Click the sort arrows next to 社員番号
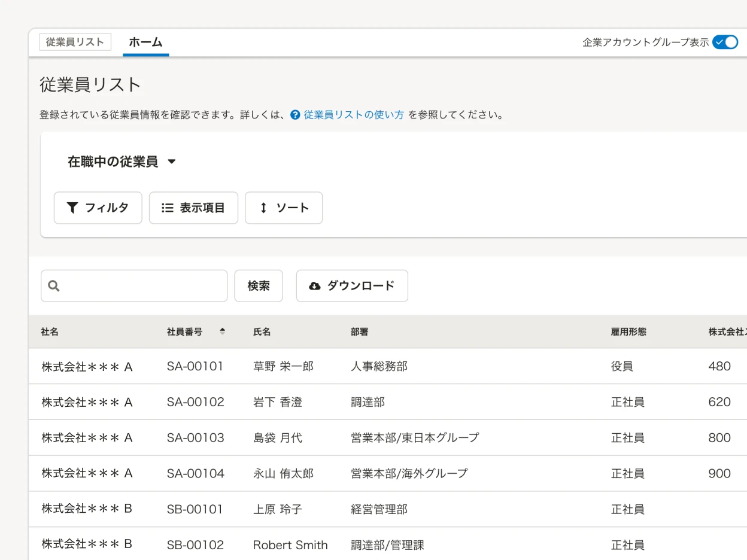747x560 pixels. coord(223,331)
